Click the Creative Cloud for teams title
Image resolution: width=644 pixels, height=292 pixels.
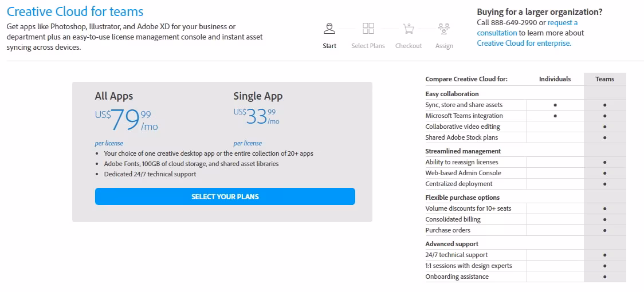click(75, 11)
